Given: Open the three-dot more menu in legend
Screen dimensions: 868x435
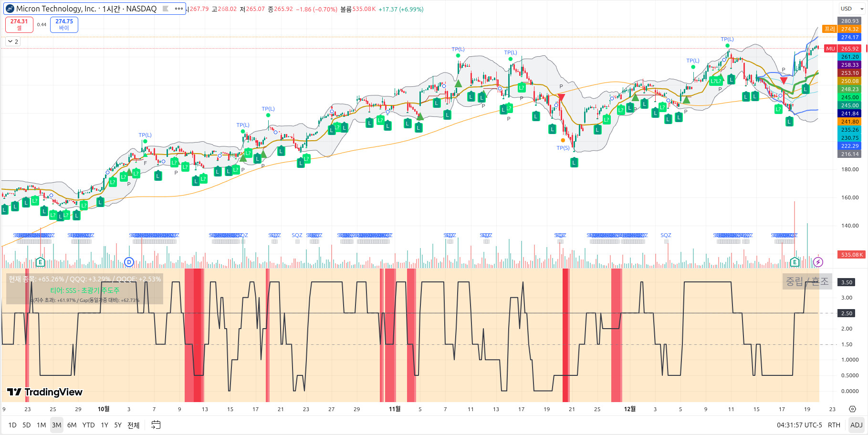Looking at the screenshot, I should 179,9.
